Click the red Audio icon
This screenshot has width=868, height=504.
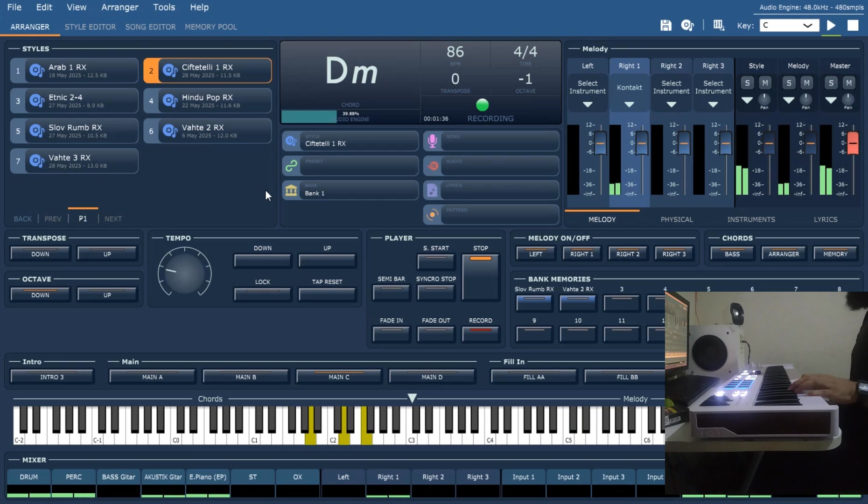coord(433,165)
